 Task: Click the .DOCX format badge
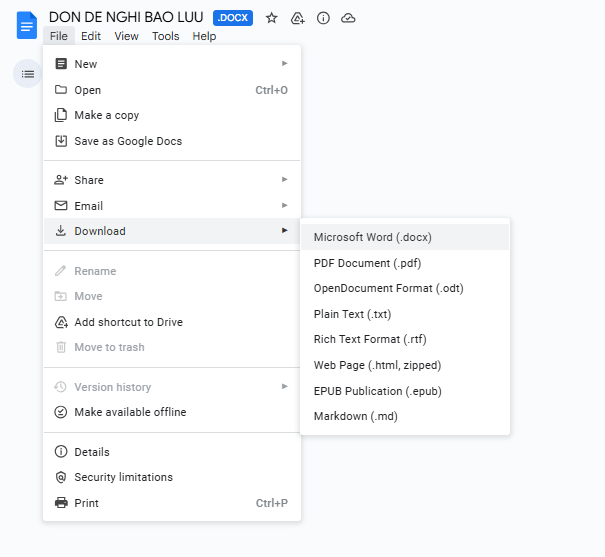[233, 18]
